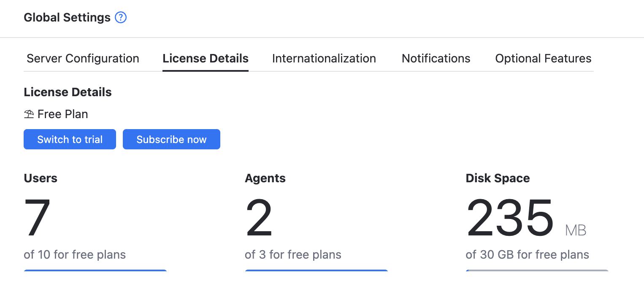Click the Subscribe now button
Viewport: 644px width, 308px height.
pyautogui.click(x=171, y=139)
